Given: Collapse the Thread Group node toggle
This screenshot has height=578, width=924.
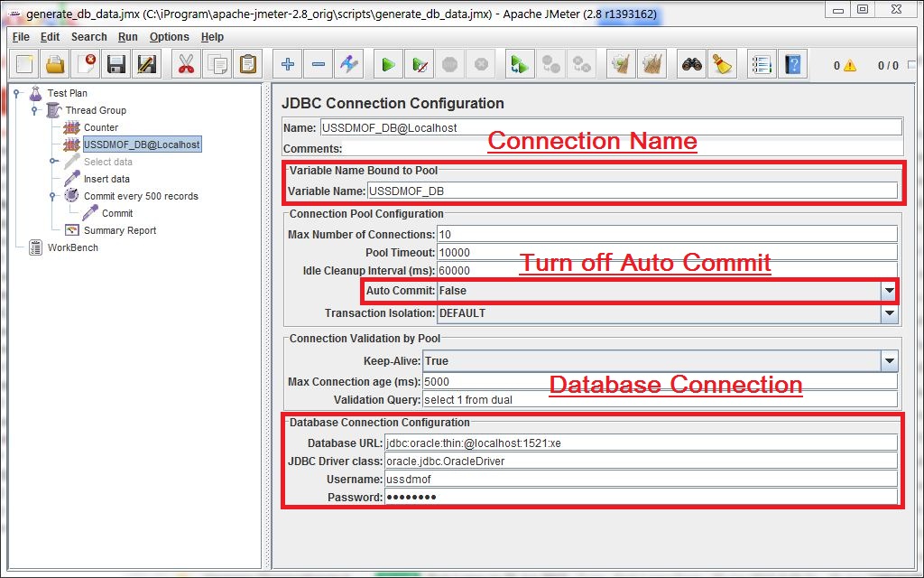Looking at the screenshot, I should pos(35,109).
